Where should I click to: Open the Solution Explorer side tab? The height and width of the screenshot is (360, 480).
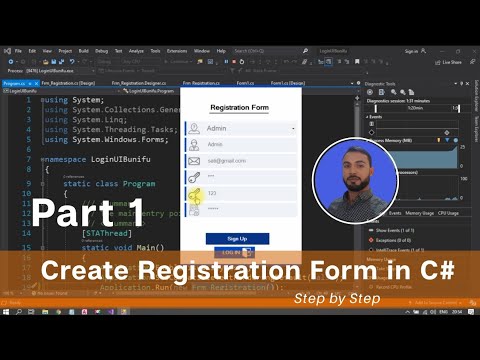click(476, 96)
